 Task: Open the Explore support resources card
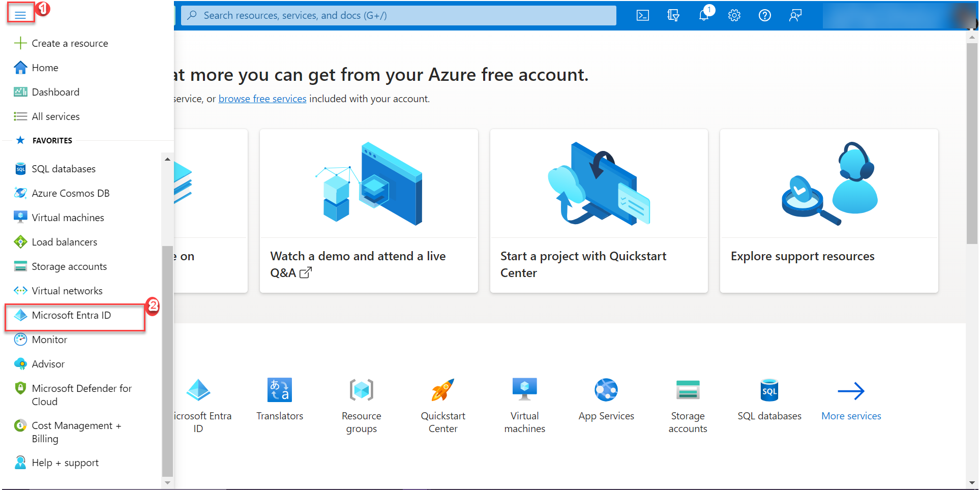[828, 210]
